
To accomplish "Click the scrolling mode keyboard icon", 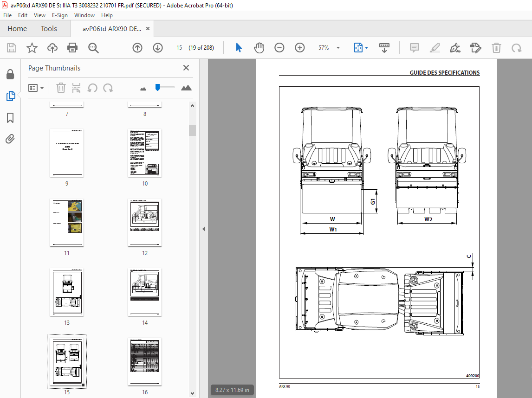I will point(384,48).
